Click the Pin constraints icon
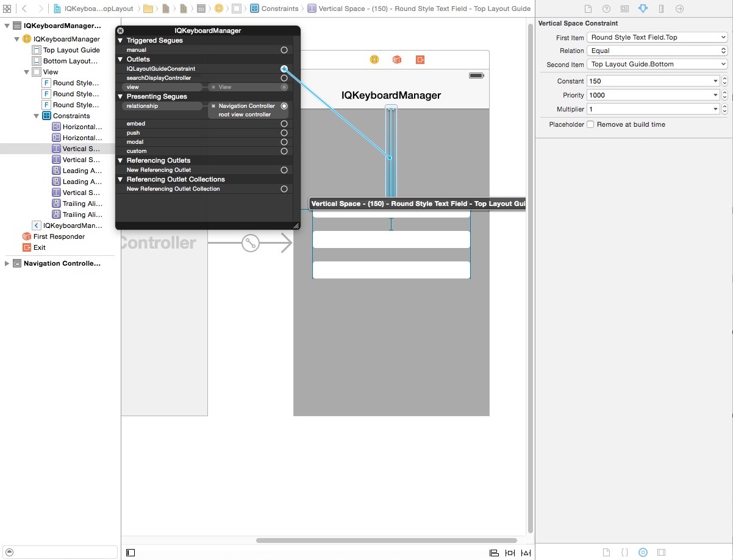This screenshot has width=733, height=560. click(510, 553)
